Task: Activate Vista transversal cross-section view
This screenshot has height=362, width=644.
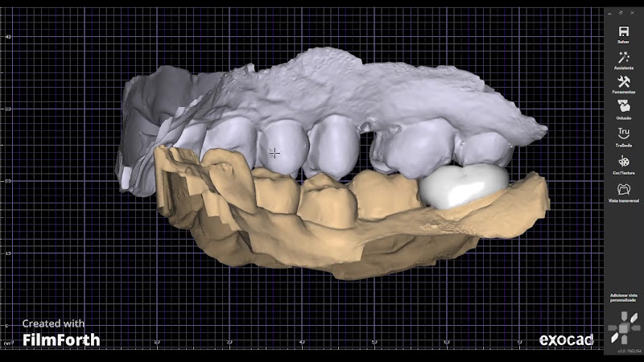Action: tap(623, 191)
